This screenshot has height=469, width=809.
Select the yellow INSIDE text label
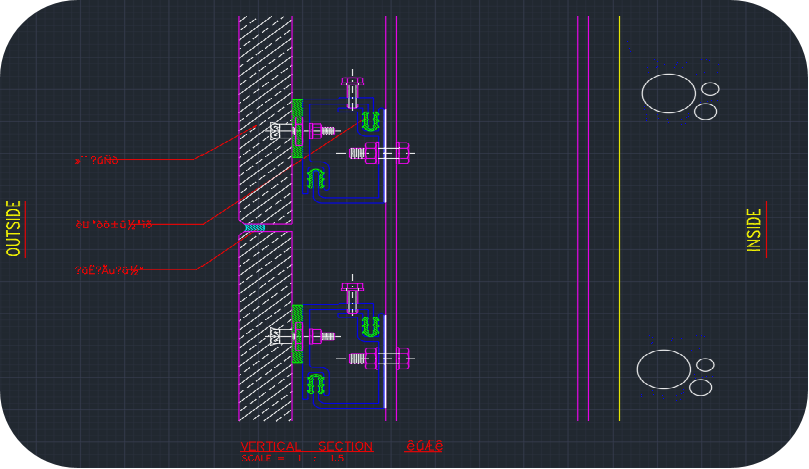(x=754, y=230)
